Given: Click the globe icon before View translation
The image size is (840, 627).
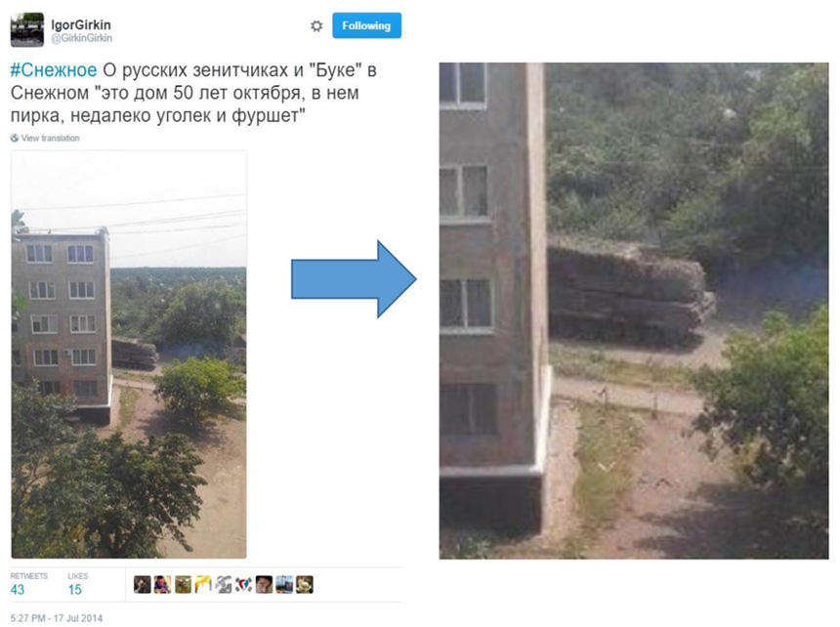Looking at the screenshot, I should pos(15,138).
